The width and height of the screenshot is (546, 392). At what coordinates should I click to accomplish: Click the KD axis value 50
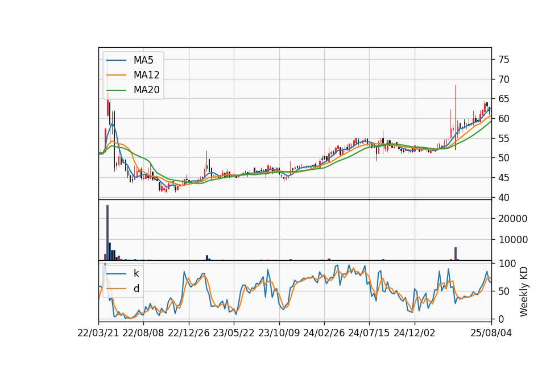pyautogui.click(x=504, y=291)
